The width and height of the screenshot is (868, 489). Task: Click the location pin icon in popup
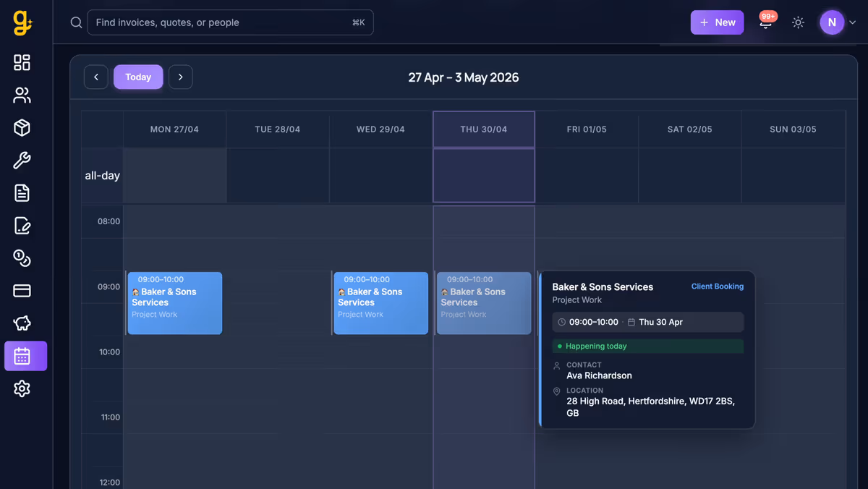(x=557, y=391)
